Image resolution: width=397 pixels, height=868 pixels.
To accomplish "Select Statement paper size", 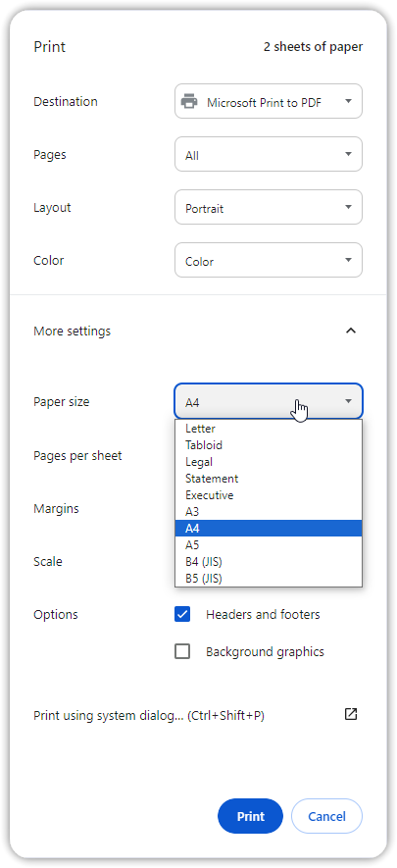I will pyautogui.click(x=269, y=479).
